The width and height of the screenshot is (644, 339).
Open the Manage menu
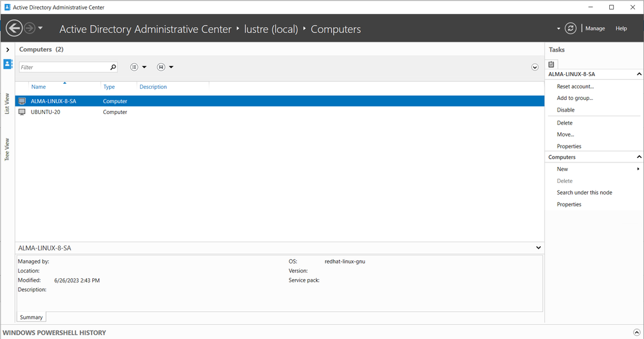(595, 28)
